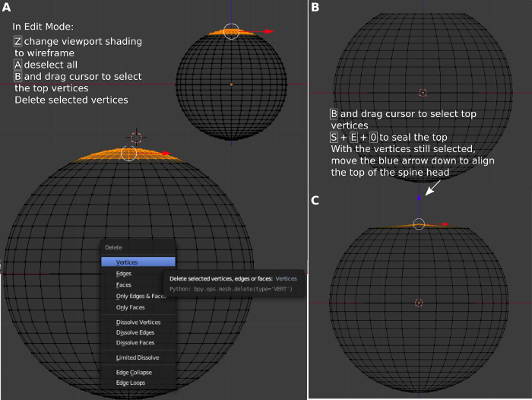Viewport: 532px width, 400px height.
Task: Click 'Delete selected vertices' instruction text
Action: tap(71, 100)
